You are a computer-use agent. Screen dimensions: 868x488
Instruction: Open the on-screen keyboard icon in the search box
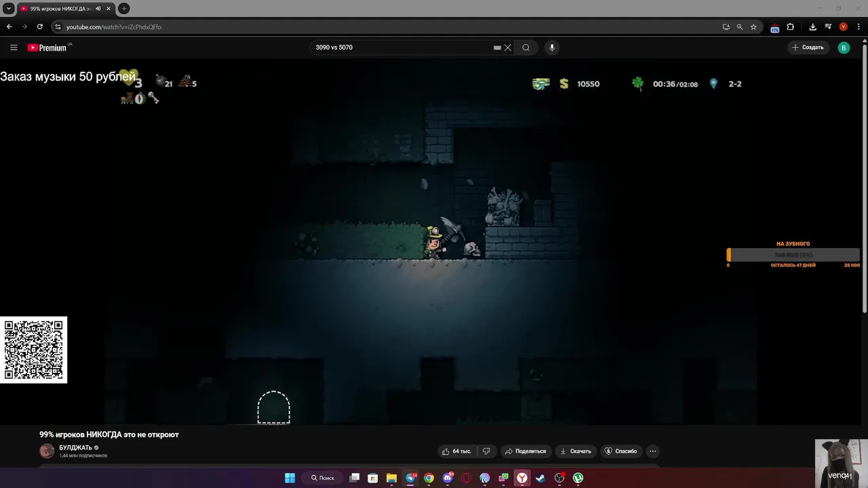tap(497, 47)
